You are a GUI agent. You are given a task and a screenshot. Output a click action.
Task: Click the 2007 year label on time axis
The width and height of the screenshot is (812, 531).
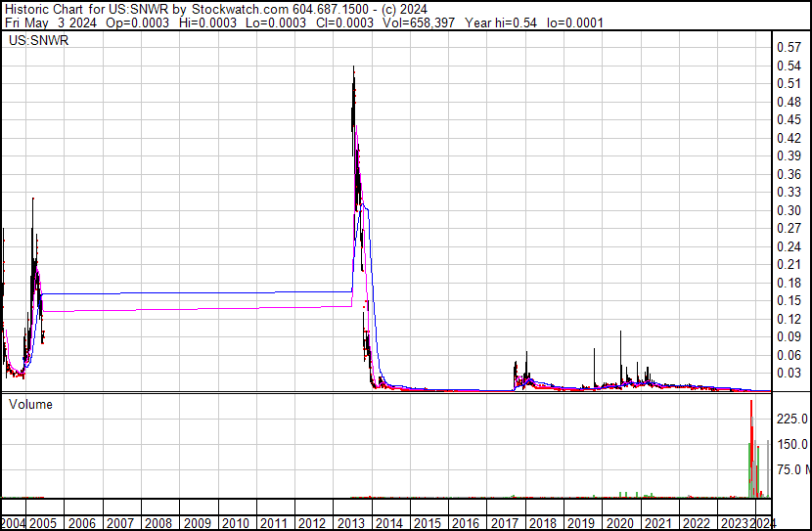[120, 524]
